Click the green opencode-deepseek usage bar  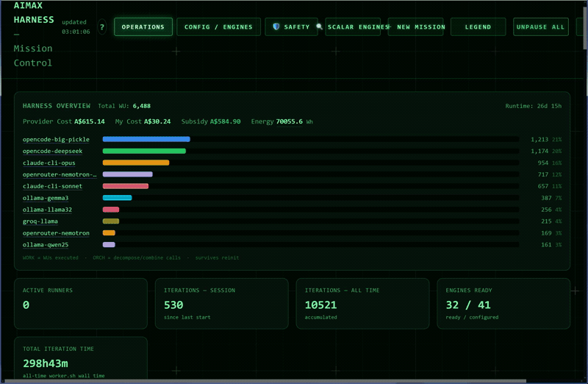144,151
